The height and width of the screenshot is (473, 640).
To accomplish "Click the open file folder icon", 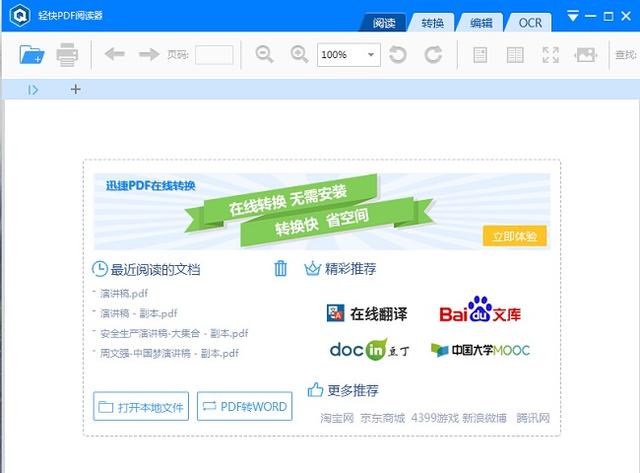I will click(32, 55).
